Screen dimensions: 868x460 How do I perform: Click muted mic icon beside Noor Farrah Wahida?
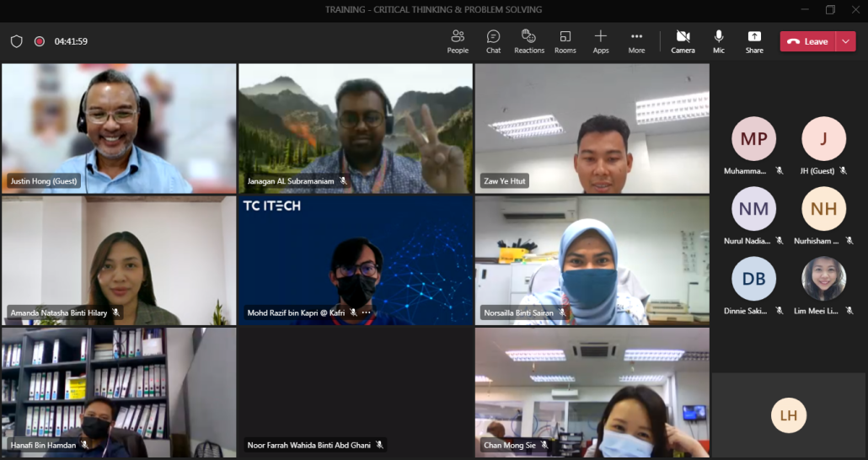(x=379, y=445)
